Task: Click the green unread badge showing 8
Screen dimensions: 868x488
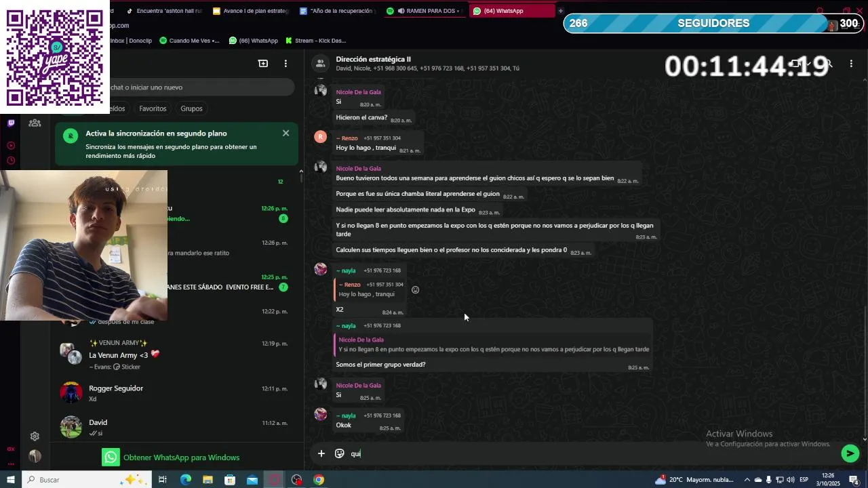Action: click(x=283, y=218)
